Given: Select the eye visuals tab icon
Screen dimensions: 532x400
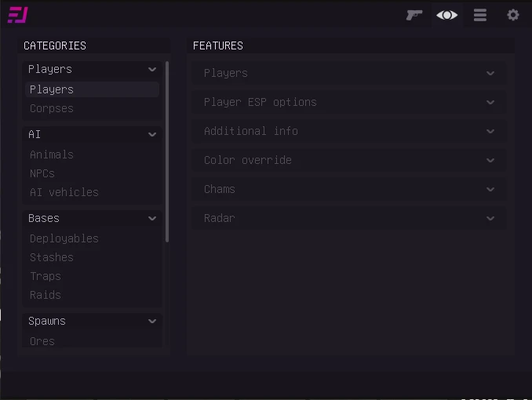Looking at the screenshot, I should point(446,15).
